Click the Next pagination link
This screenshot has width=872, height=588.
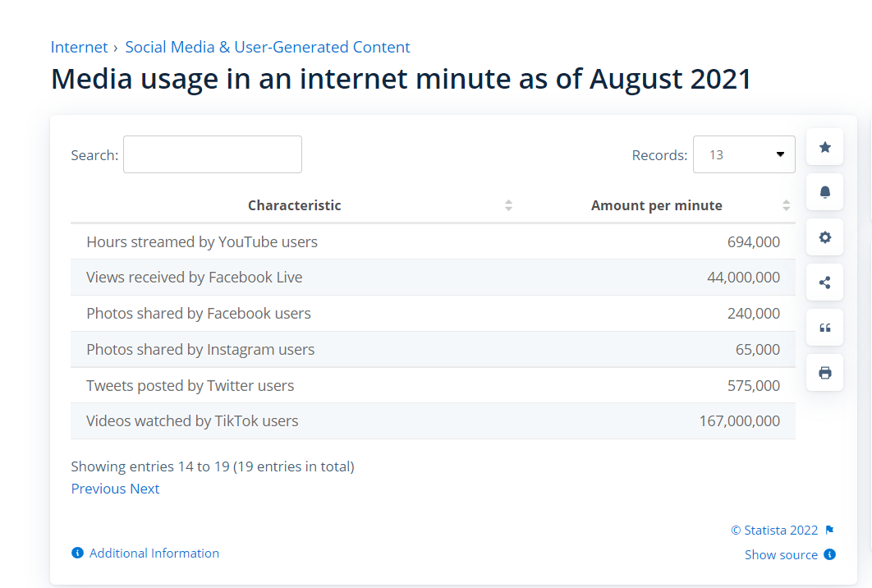[145, 489]
